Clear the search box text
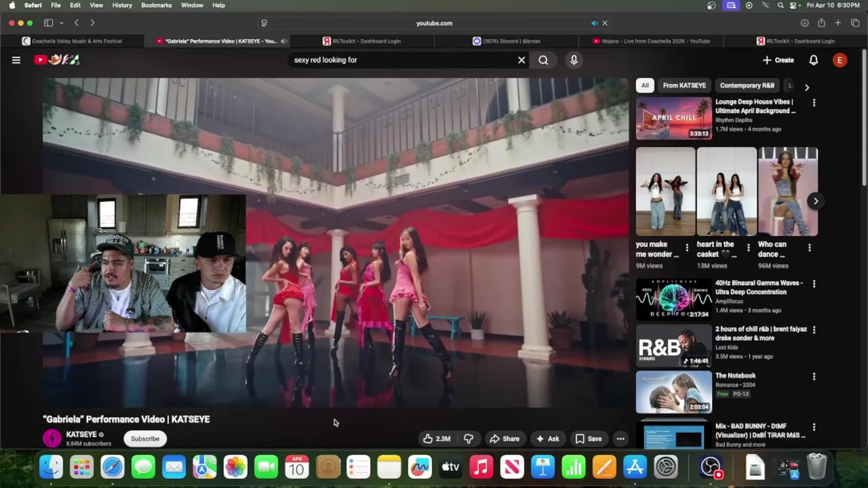The image size is (868, 488). click(521, 60)
